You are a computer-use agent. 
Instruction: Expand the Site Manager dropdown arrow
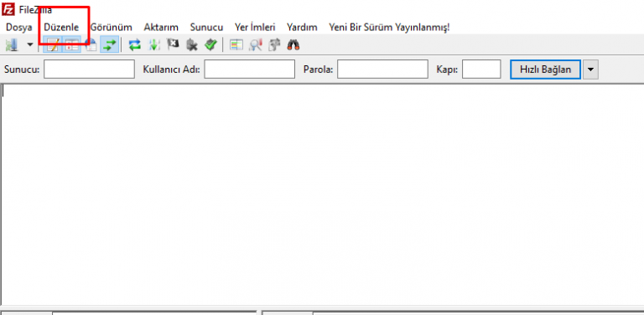(29, 45)
